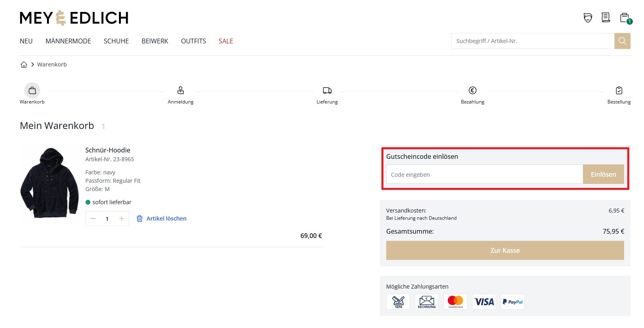Screen dimensions: 644x328
Task: Click the 'Bei Lieferung nach Deutschland' text
Action: pyautogui.click(x=421, y=218)
